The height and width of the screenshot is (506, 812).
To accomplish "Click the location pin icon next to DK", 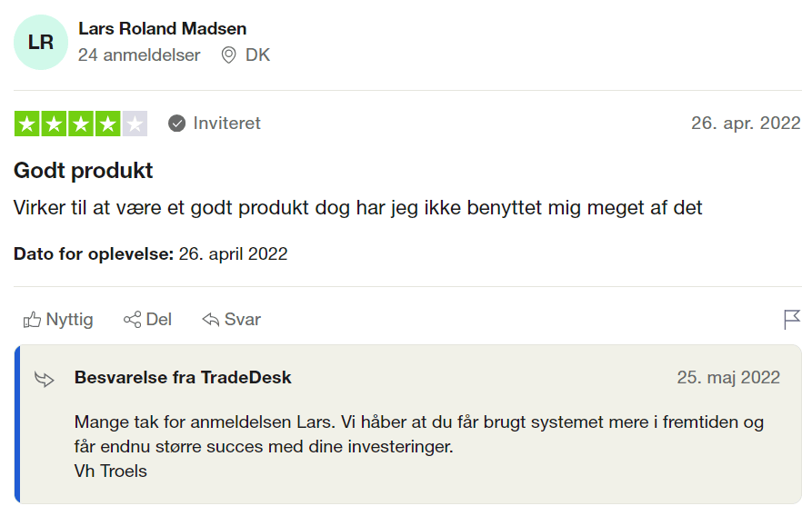I will (228, 55).
